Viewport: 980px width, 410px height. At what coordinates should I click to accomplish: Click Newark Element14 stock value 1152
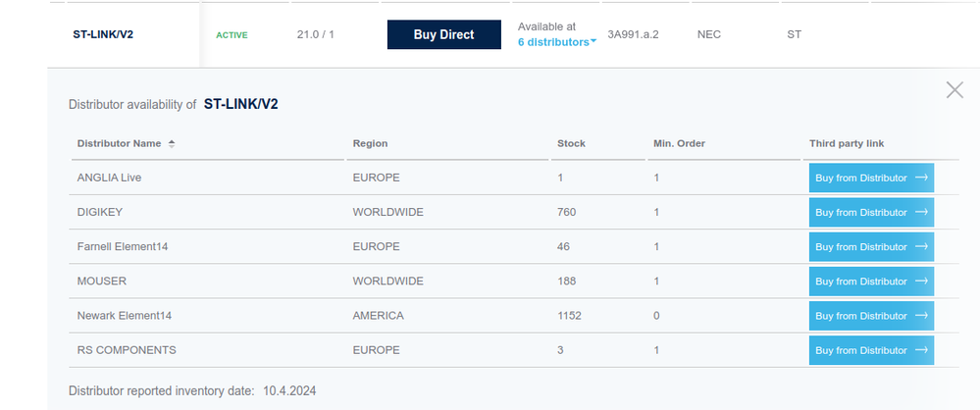569,316
